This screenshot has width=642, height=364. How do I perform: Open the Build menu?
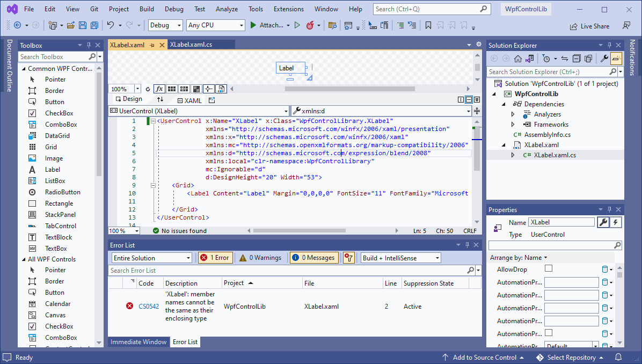point(147,9)
